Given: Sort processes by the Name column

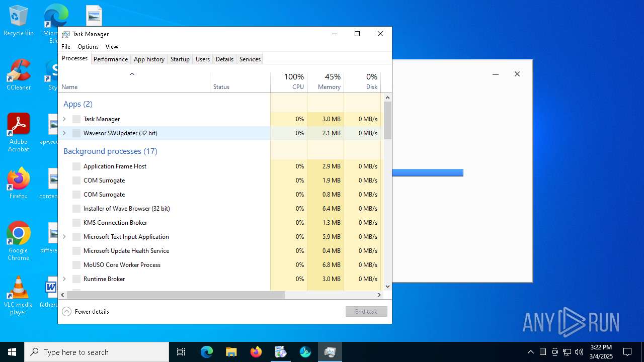Looking at the screenshot, I should pyautogui.click(x=134, y=82).
